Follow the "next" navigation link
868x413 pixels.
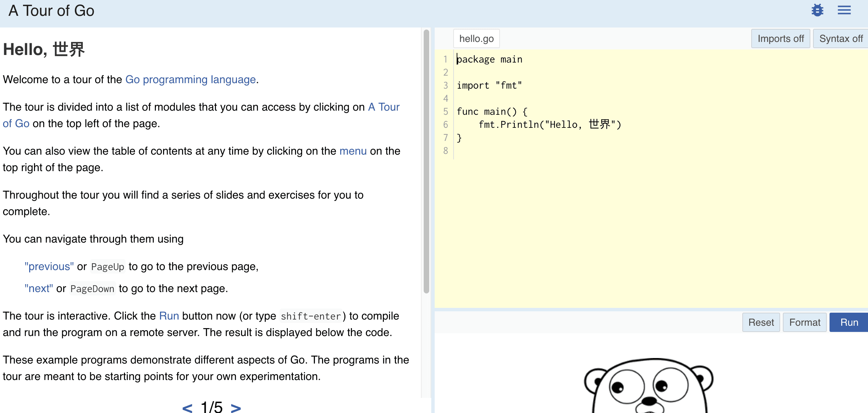[39, 289]
